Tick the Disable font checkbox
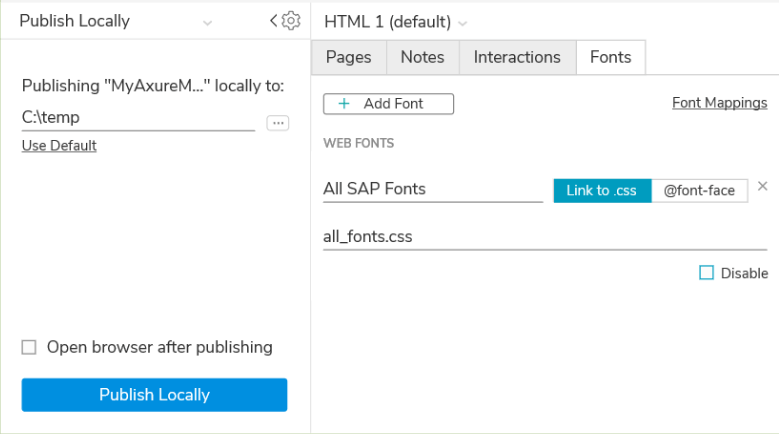Viewport: 779px width, 434px height. click(x=706, y=273)
